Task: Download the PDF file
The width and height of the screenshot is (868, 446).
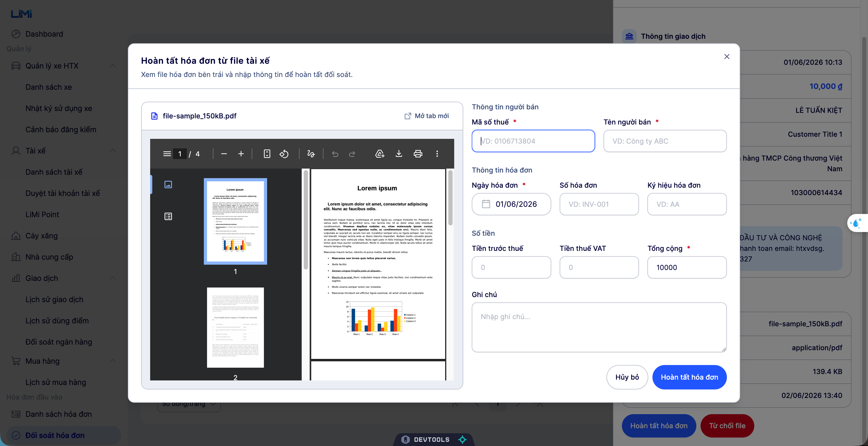Action: [x=399, y=154]
